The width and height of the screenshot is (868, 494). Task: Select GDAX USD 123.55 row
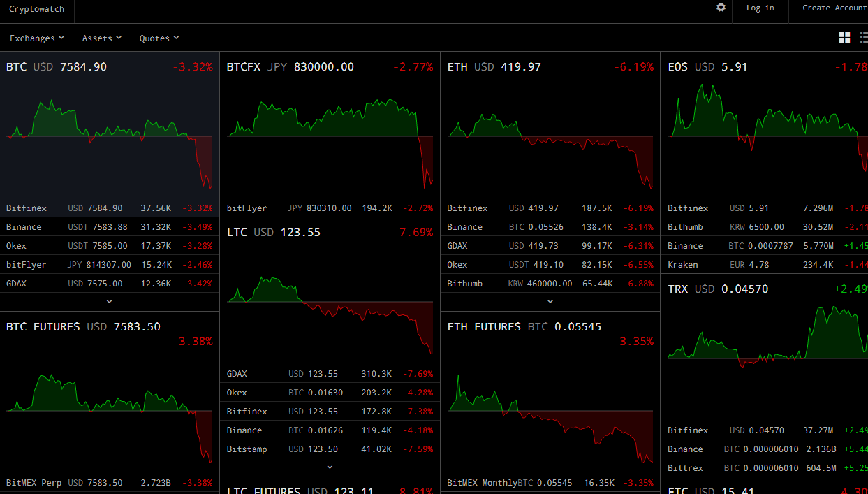(330, 374)
